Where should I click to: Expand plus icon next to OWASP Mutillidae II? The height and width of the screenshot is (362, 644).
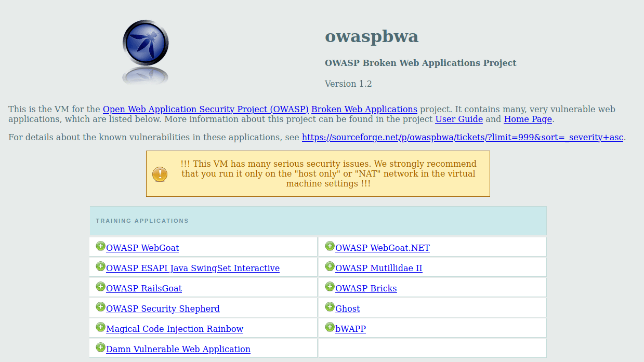click(330, 266)
